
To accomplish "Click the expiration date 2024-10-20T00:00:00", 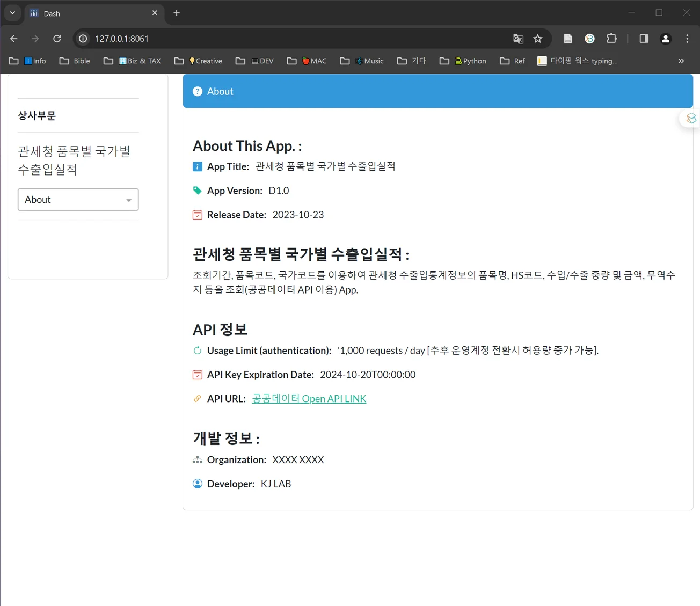I will pos(368,375).
